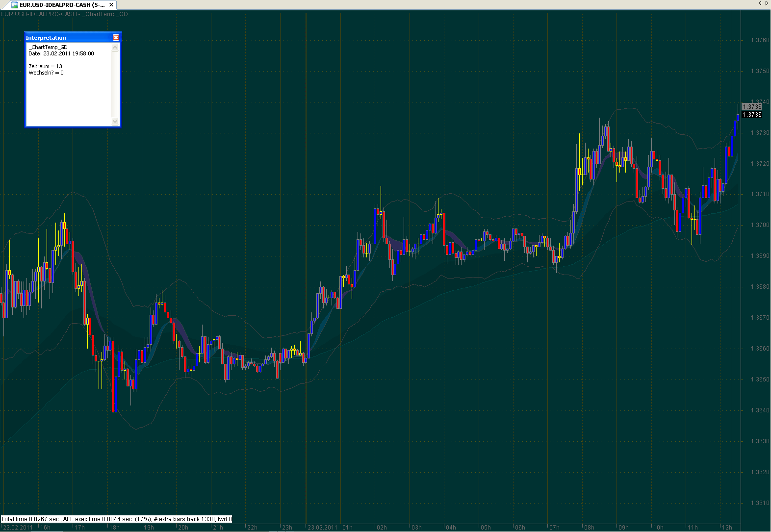The width and height of the screenshot is (771, 532).
Task: Click the 18h label on the time axis
Action: (115, 528)
